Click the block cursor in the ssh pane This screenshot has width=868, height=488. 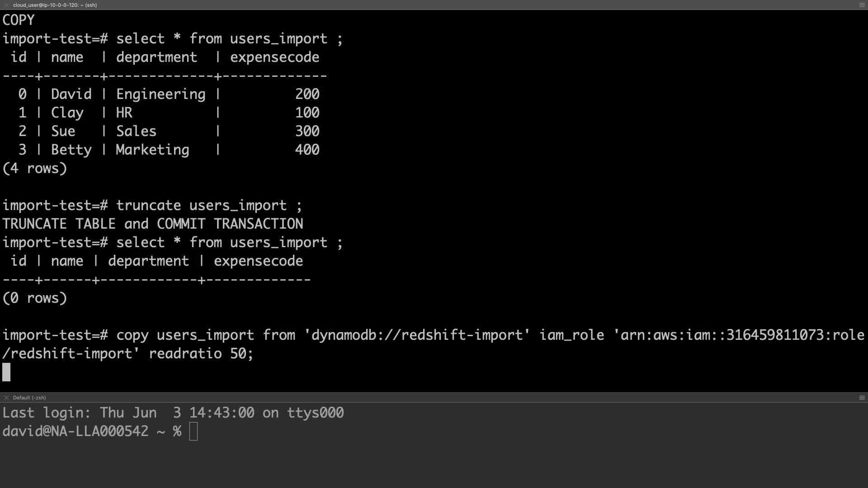(6, 372)
